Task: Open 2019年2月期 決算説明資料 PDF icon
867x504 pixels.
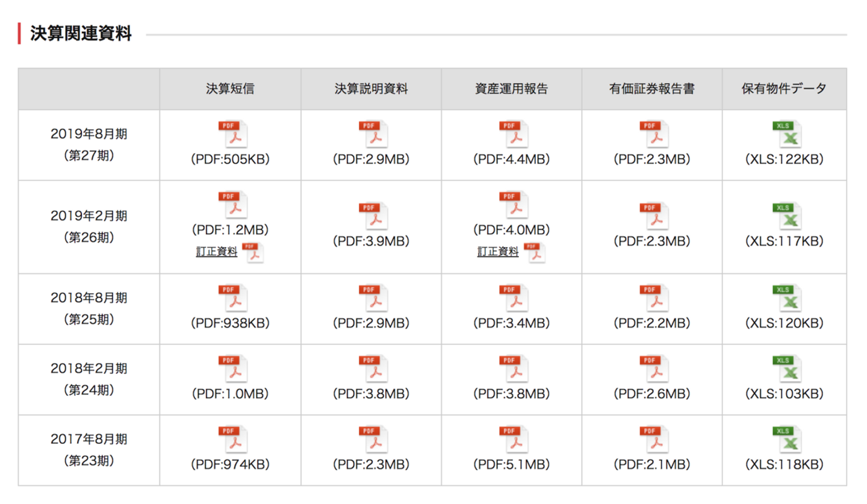Action: click(x=373, y=216)
